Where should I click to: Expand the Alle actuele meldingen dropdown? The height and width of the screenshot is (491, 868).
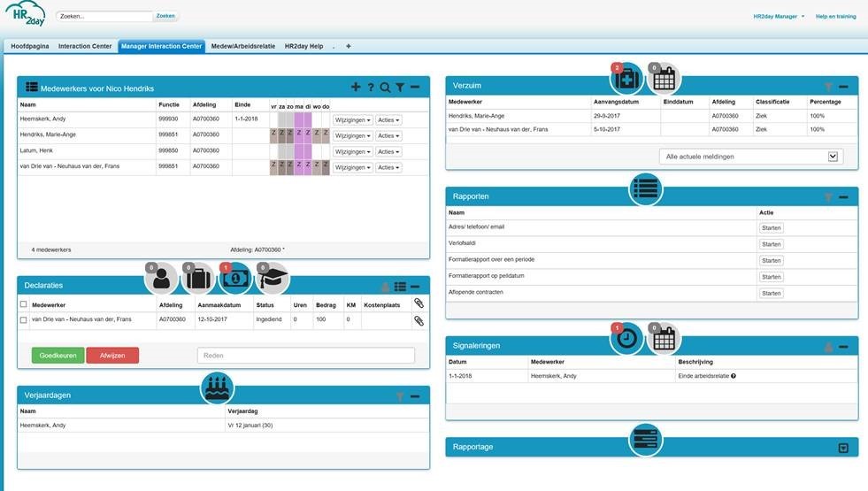[x=833, y=157]
